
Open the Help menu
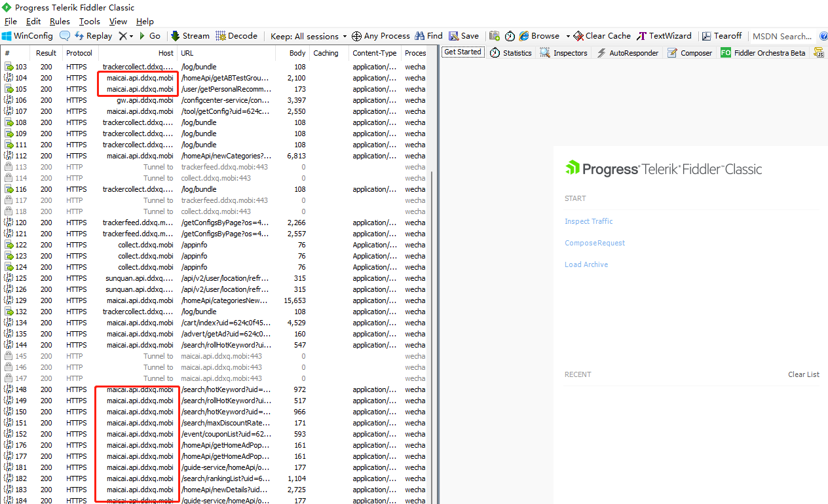coord(145,22)
